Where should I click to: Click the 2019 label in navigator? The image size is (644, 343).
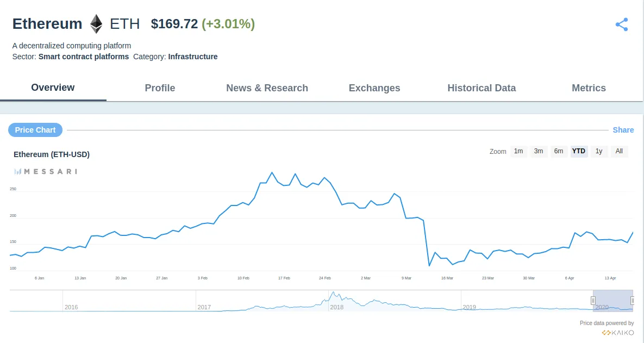coord(470,307)
